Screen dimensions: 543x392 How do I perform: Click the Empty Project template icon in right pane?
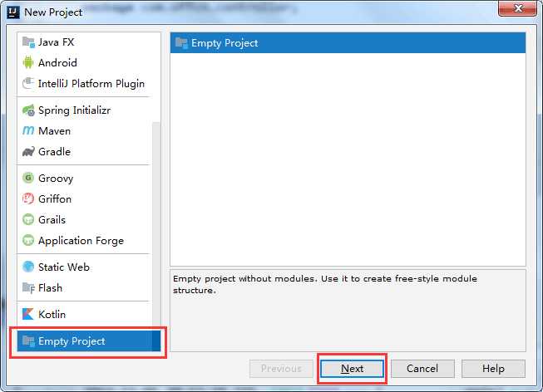coord(181,42)
